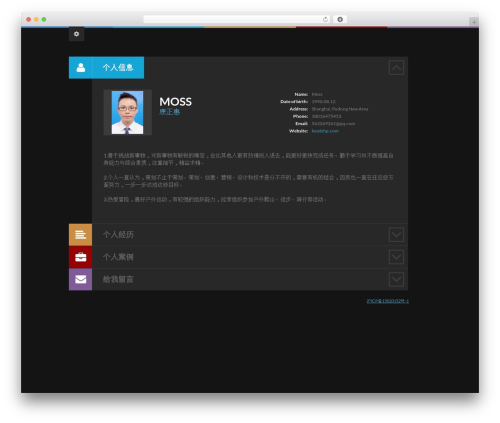Reload the page in browser bar
The height and width of the screenshot is (423, 500).
[x=325, y=19]
